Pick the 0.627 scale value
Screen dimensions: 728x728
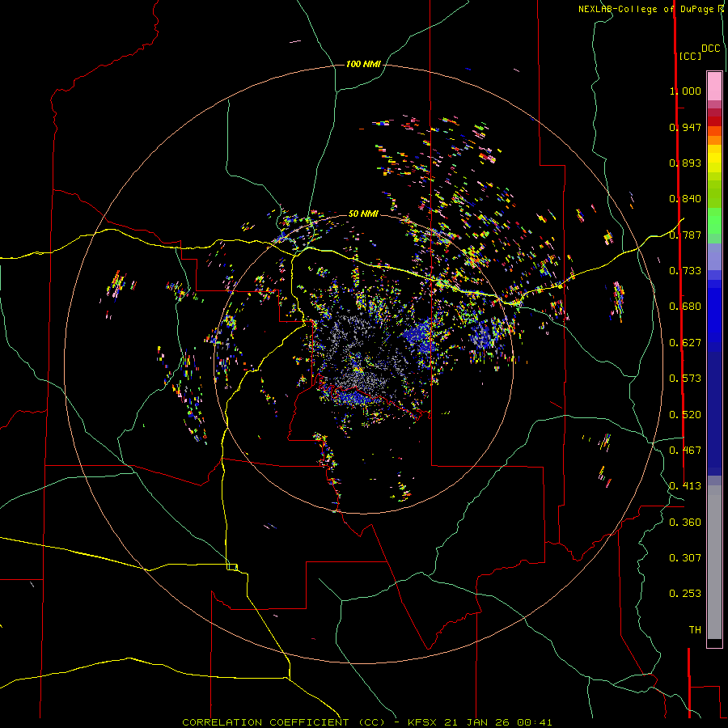(685, 343)
